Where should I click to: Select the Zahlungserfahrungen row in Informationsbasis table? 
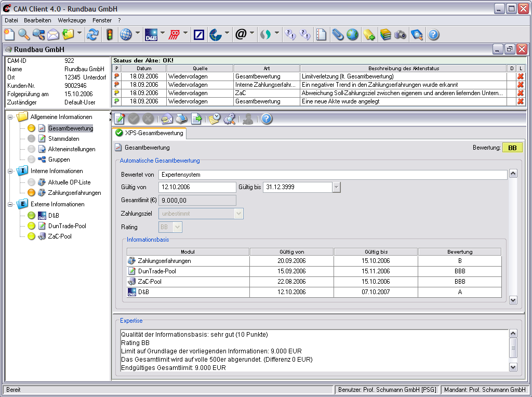314,260
